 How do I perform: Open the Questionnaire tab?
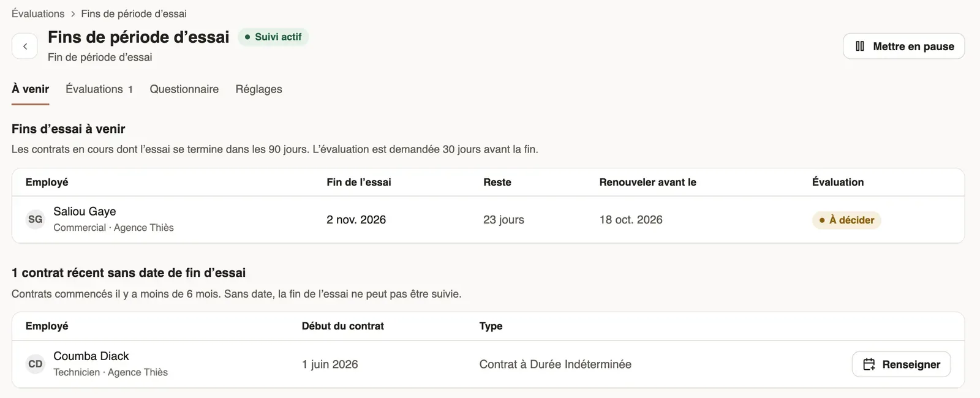[x=184, y=89]
